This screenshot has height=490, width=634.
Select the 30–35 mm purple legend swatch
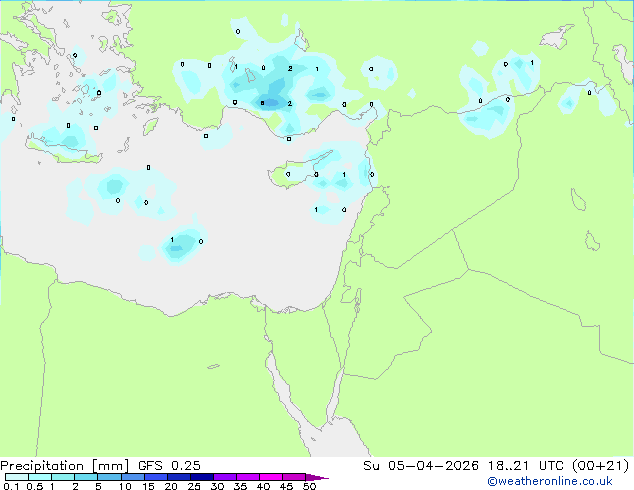click(225, 477)
